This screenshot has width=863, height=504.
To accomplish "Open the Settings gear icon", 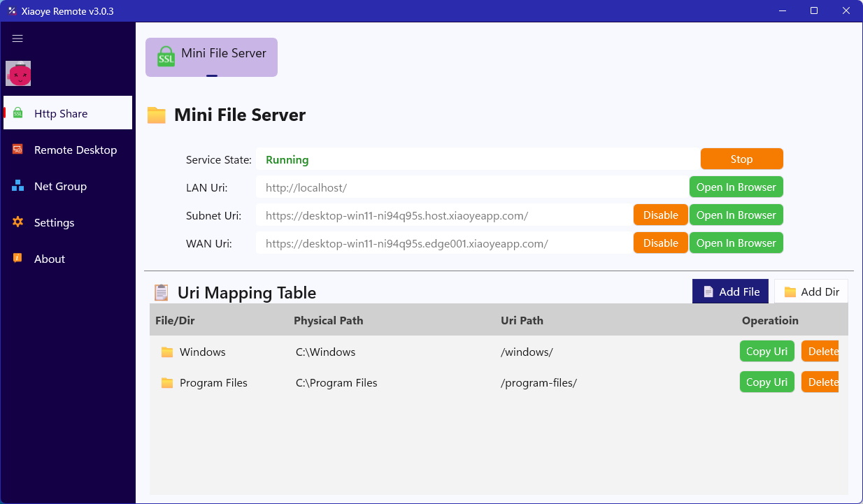I will [x=18, y=222].
